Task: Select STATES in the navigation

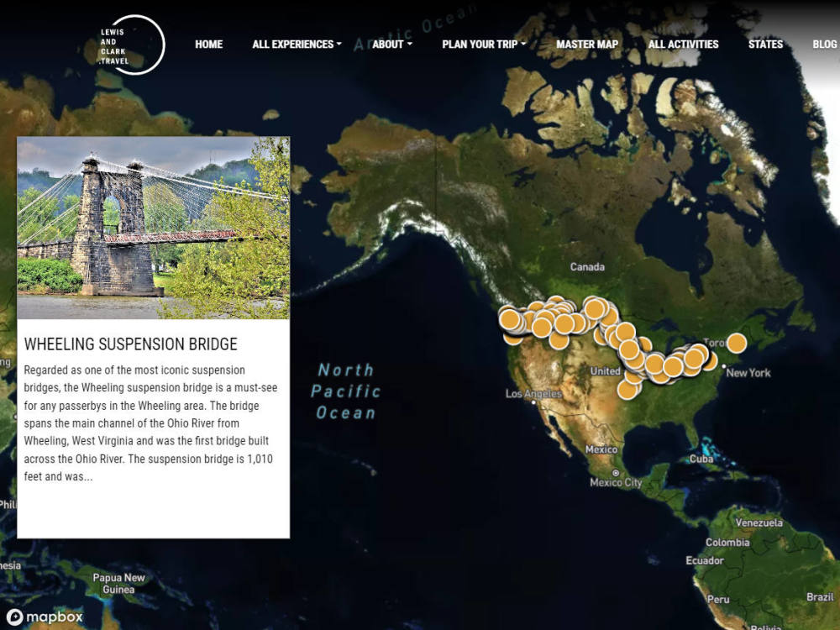Action: 765,45
